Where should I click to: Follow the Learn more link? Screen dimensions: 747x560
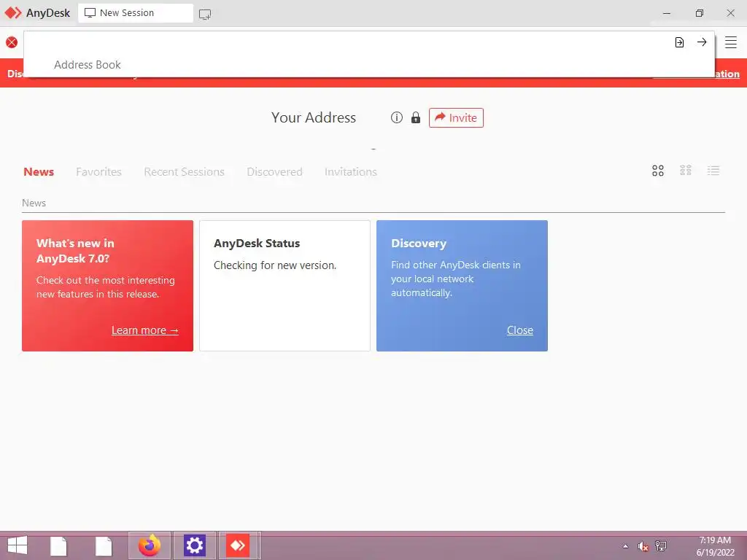(x=145, y=330)
